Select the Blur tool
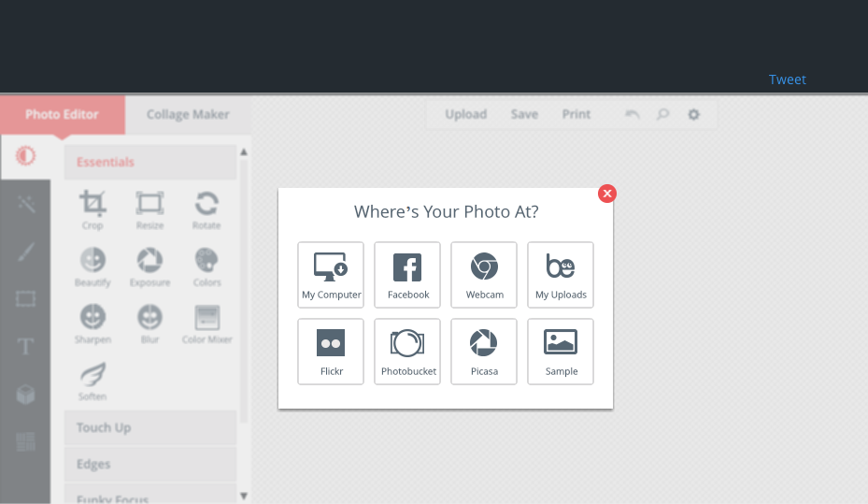Screen dimensions: 868x504 click(149, 324)
